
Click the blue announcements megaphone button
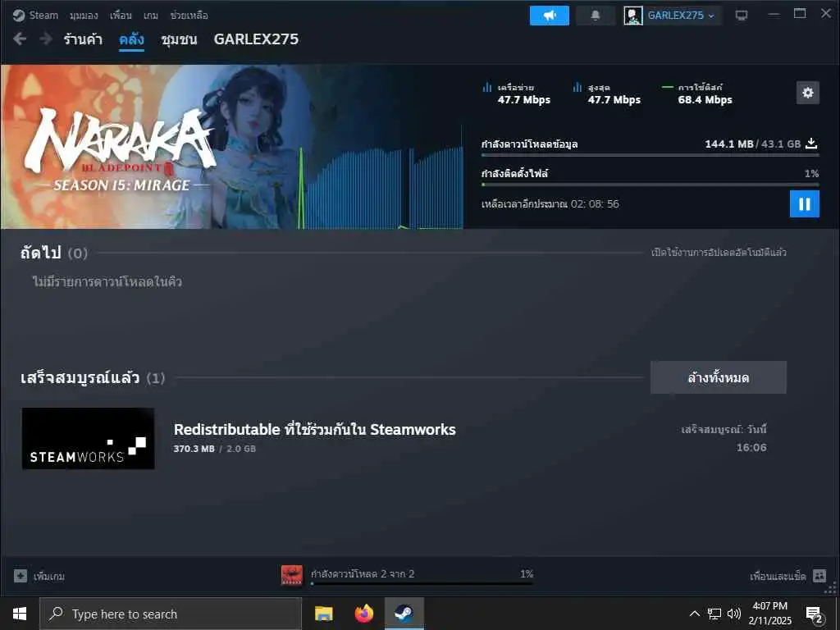549,16
